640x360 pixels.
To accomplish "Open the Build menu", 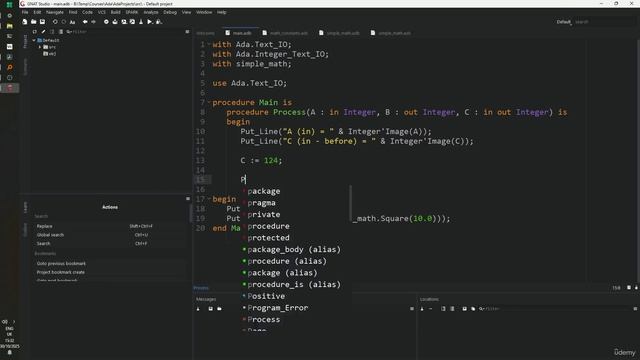I will [x=116, y=12].
